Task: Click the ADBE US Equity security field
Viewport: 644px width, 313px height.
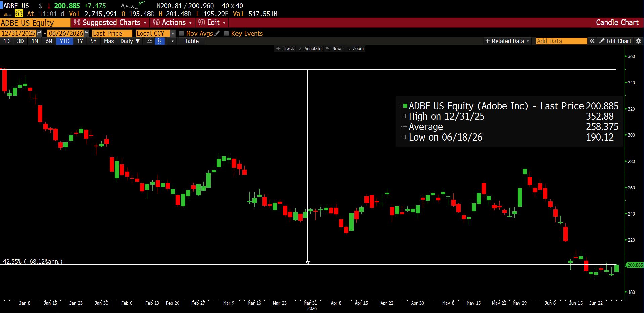Action: (x=35, y=23)
